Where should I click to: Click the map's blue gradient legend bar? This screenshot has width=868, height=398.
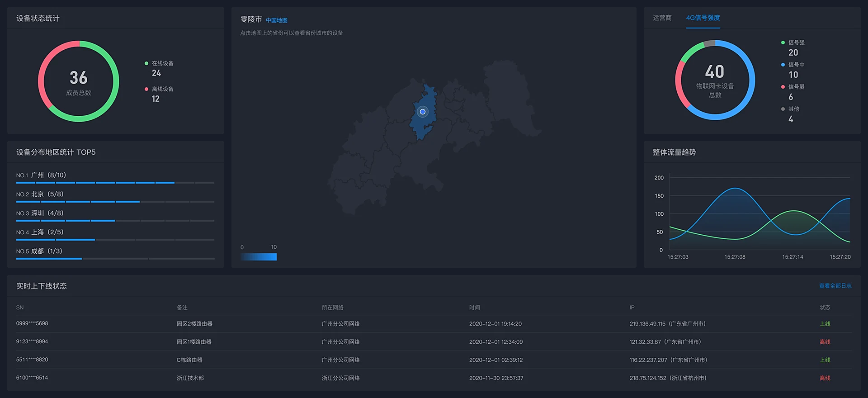tap(259, 257)
